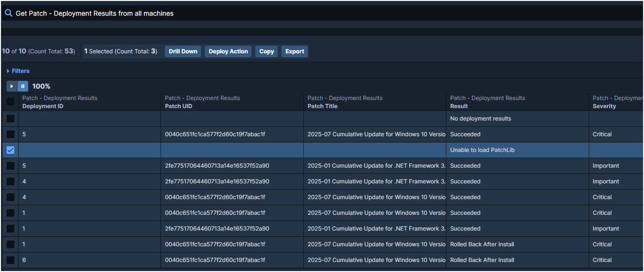The height and width of the screenshot is (272, 644).
Task: Click the Drill Down button
Action: tap(183, 51)
